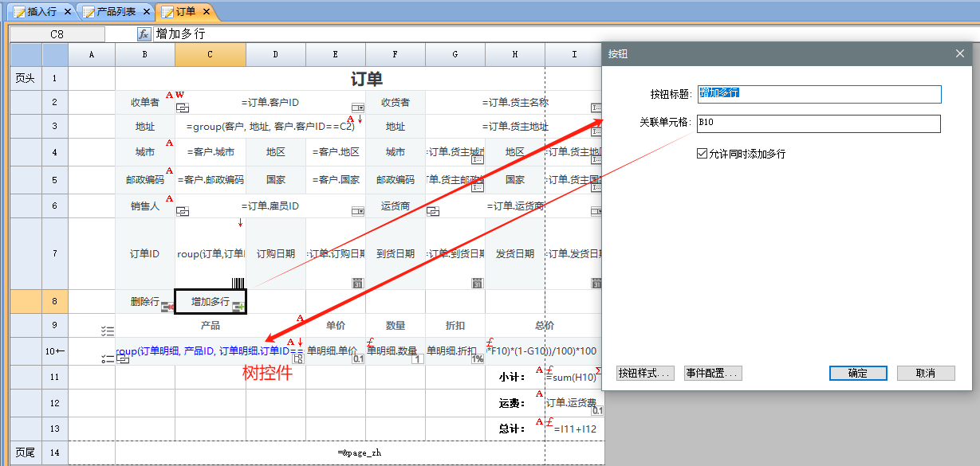The width and height of the screenshot is (980, 466).
Task: Open dropdown widget in 订单.客户ID cell
Action: 358,108
